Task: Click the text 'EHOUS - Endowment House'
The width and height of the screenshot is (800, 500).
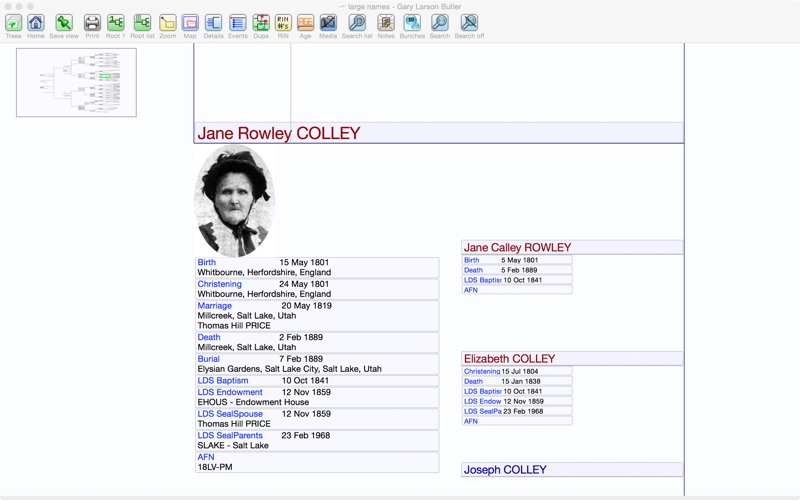Action: click(253, 402)
